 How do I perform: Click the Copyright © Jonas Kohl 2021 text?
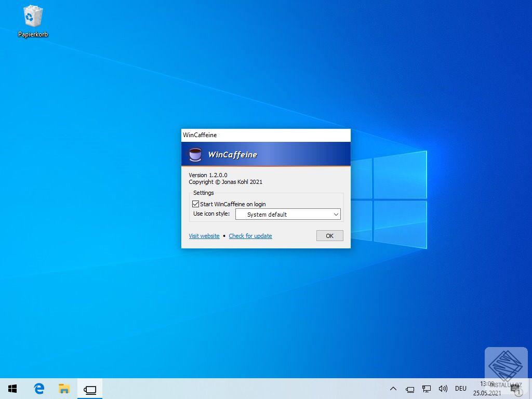tap(225, 182)
